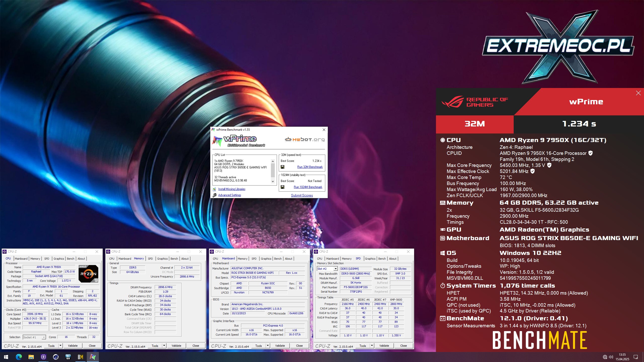Open CPU tab in CPU-Z Mainboard window

coord(215,259)
